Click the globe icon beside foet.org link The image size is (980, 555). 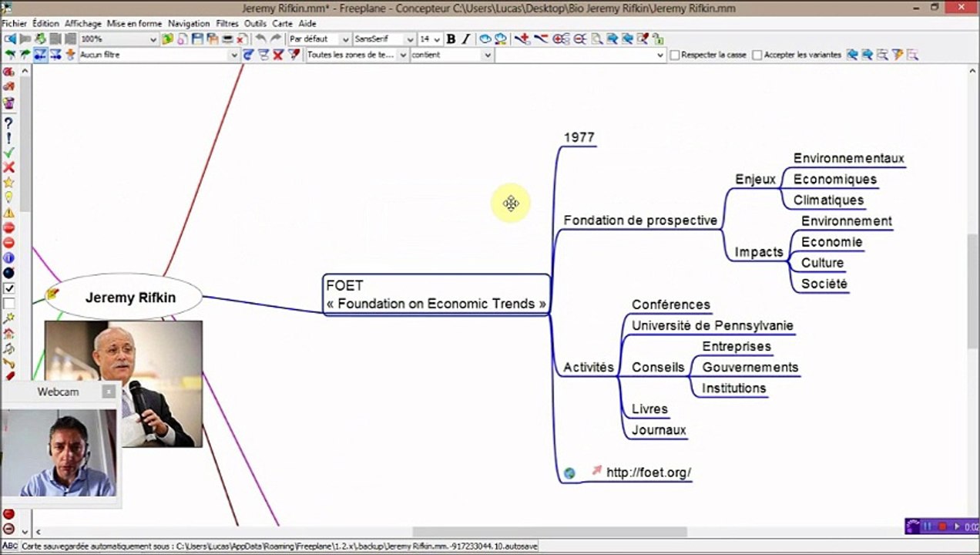click(x=569, y=473)
